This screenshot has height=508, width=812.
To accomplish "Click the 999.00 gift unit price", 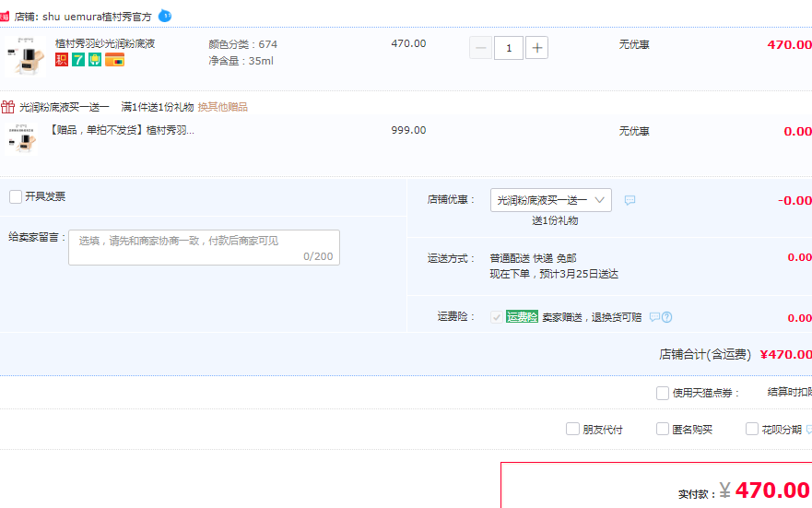I will (x=408, y=130).
